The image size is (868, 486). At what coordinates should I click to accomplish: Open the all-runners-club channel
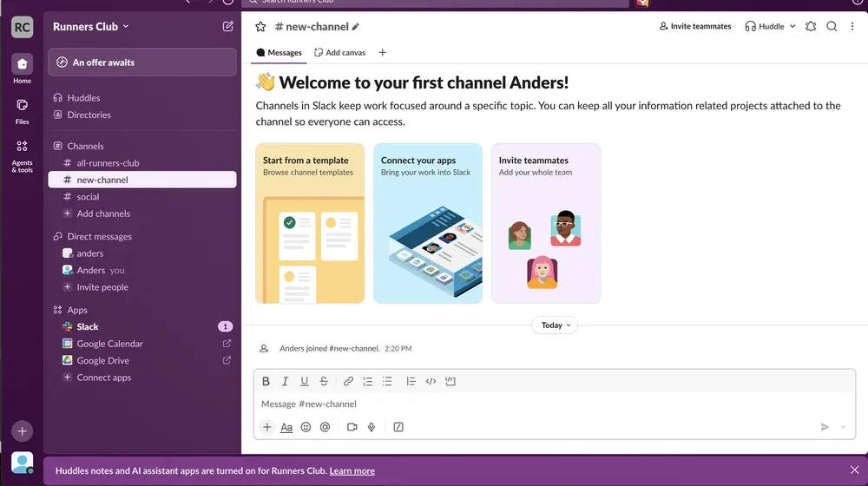pos(142,163)
